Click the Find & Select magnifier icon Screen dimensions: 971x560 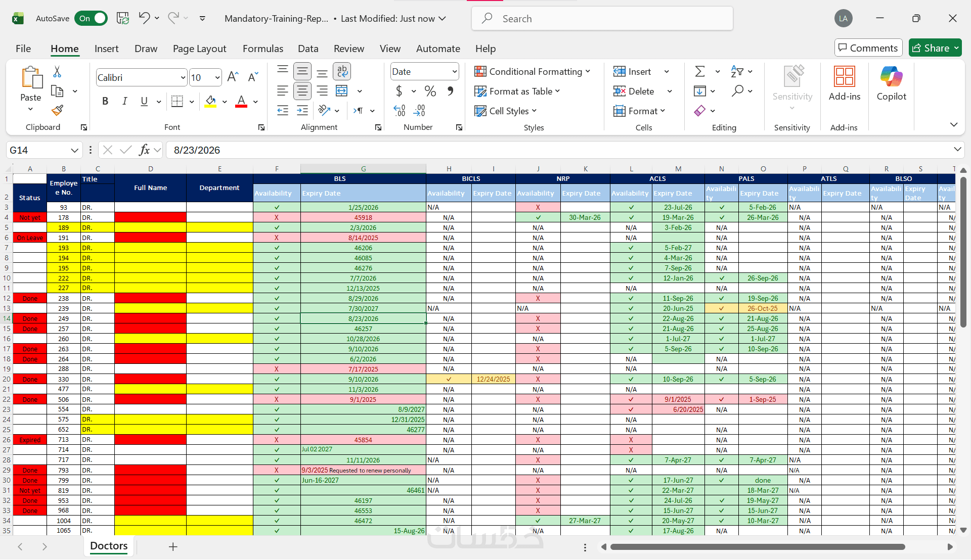pos(738,91)
